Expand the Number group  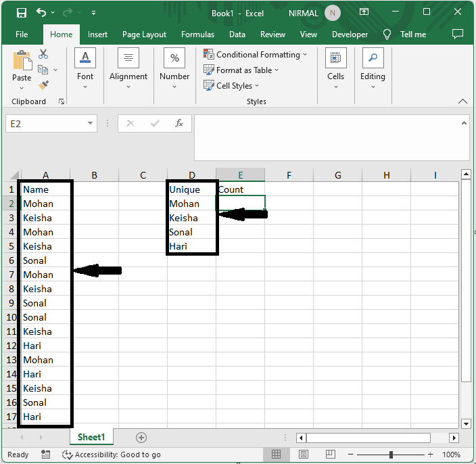click(x=174, y=68)
